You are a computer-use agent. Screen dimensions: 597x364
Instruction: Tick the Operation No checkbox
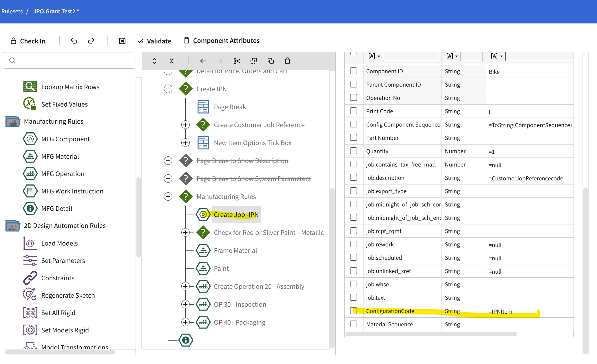[353, 98]
